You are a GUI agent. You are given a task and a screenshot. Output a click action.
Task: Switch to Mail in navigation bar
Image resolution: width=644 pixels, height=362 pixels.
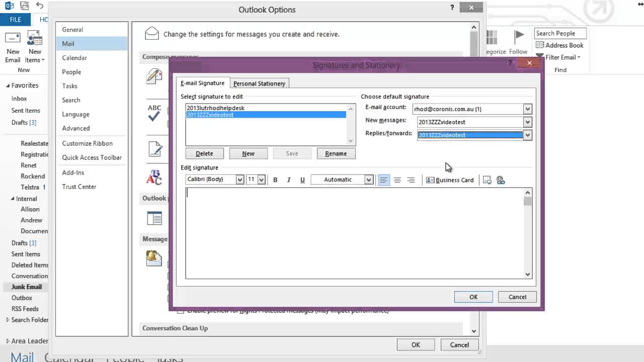(x=22, y=357)
